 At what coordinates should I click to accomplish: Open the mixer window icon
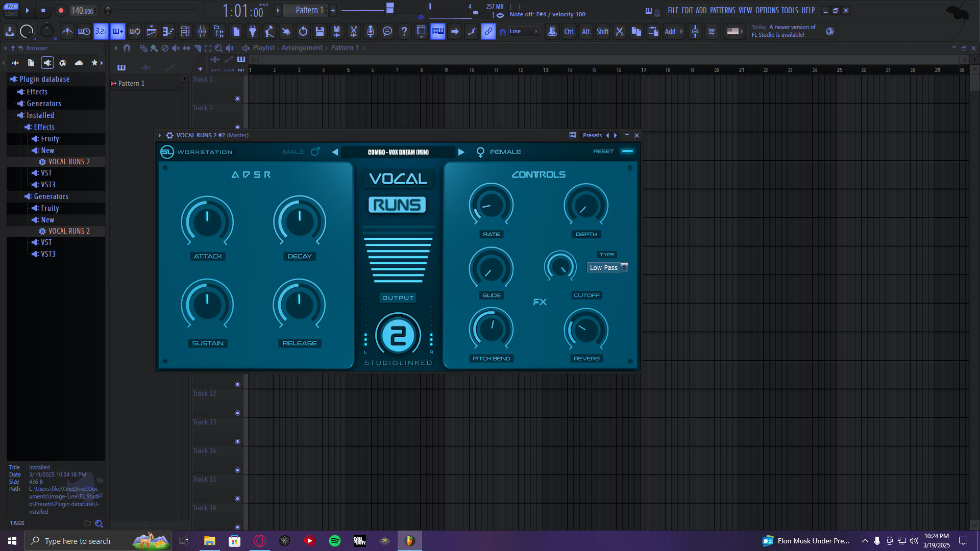click(x=202, y=32)
